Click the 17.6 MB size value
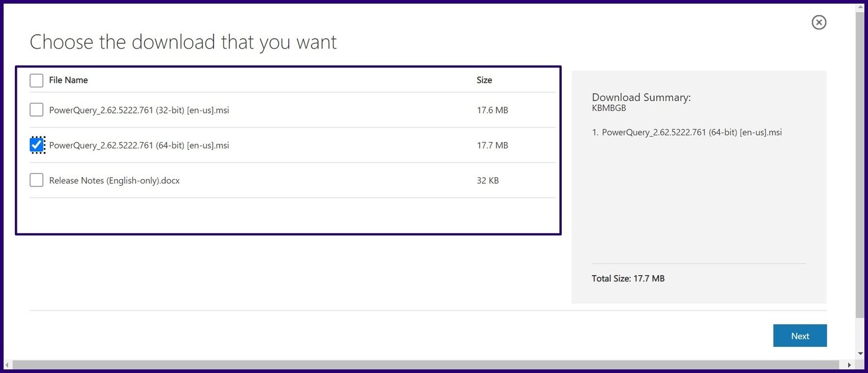The height and width of the screenshot is (373, 868). (x=493, y=110)
